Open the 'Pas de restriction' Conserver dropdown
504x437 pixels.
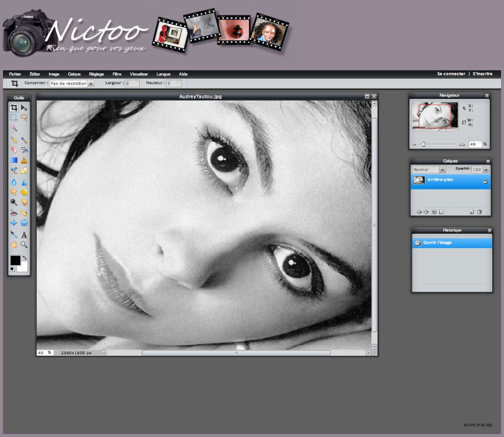pos(90,83)
